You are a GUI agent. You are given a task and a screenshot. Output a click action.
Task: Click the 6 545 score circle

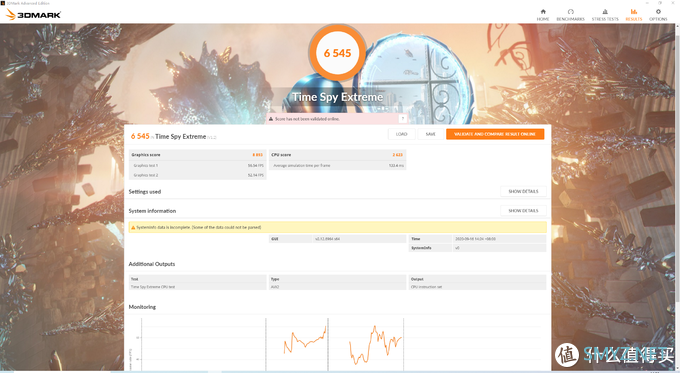click(x=337, y=53)
